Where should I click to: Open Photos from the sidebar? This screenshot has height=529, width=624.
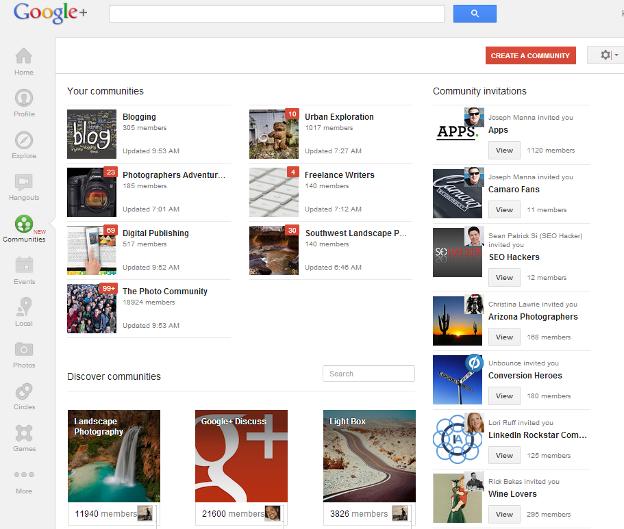(23, 351)
